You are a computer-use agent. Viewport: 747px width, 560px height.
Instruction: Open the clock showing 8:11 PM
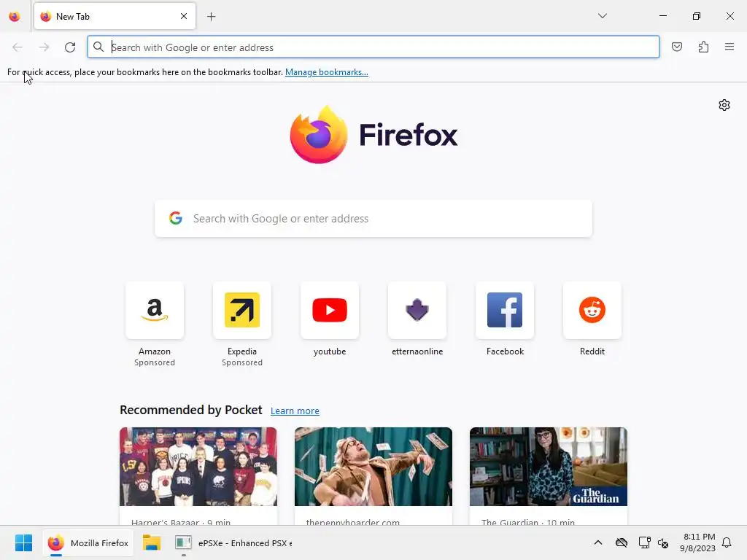pyautogui.click(x=697, y=542)
